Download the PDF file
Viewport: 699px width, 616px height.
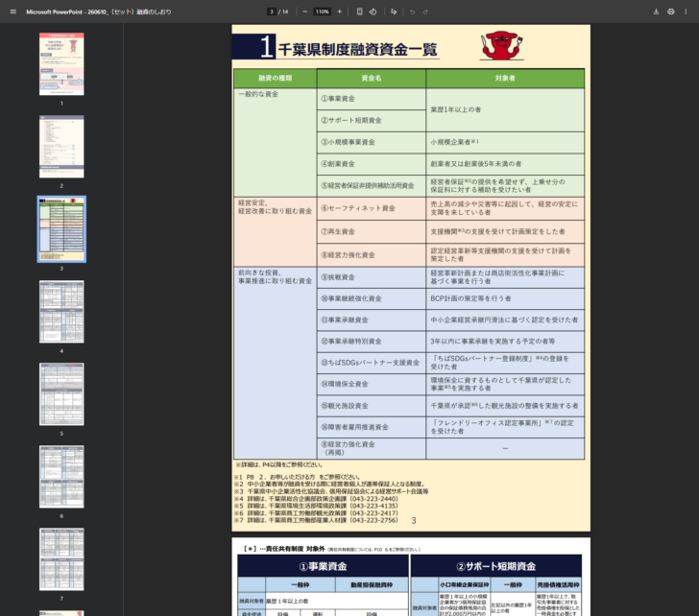(656, 12)
